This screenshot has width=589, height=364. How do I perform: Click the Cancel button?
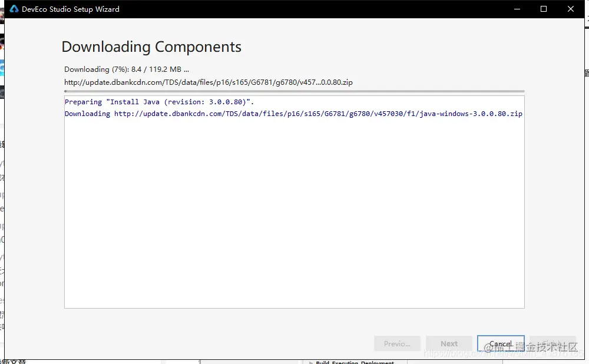(x=501, y=344)
